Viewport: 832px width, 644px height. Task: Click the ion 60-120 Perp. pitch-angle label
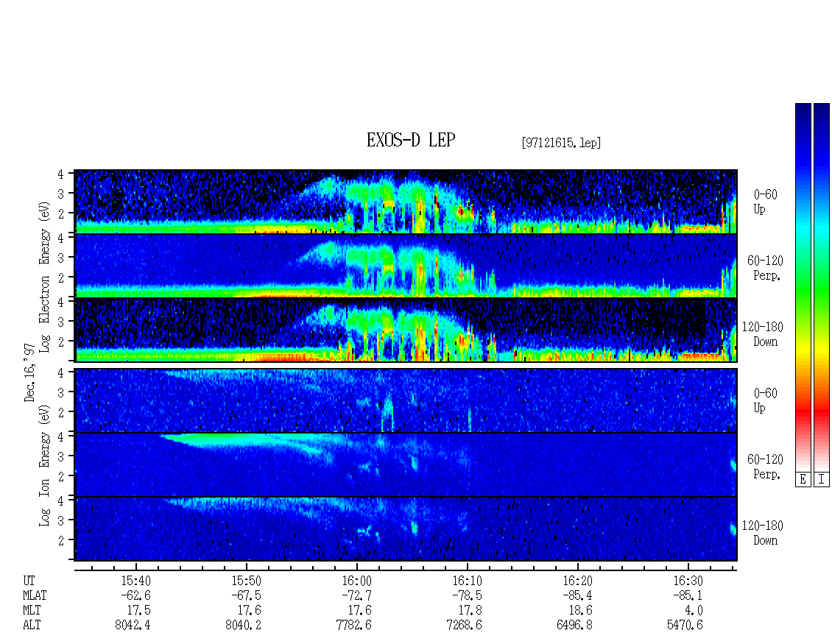[x=765, y=467]
